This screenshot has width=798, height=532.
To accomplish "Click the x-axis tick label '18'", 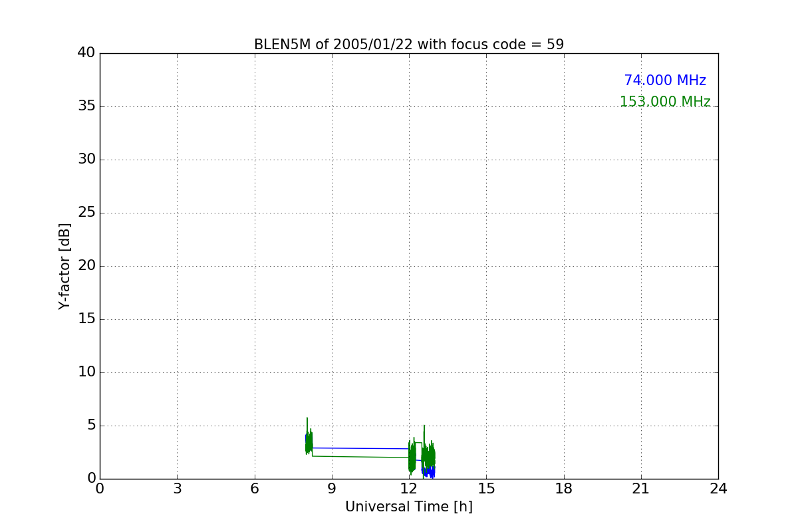I will point(564,489).
